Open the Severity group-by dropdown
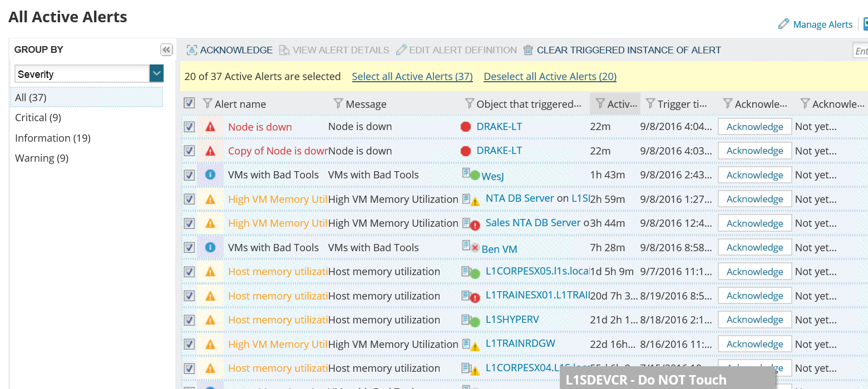Viewport: 868px width, 389px height. 156,73
